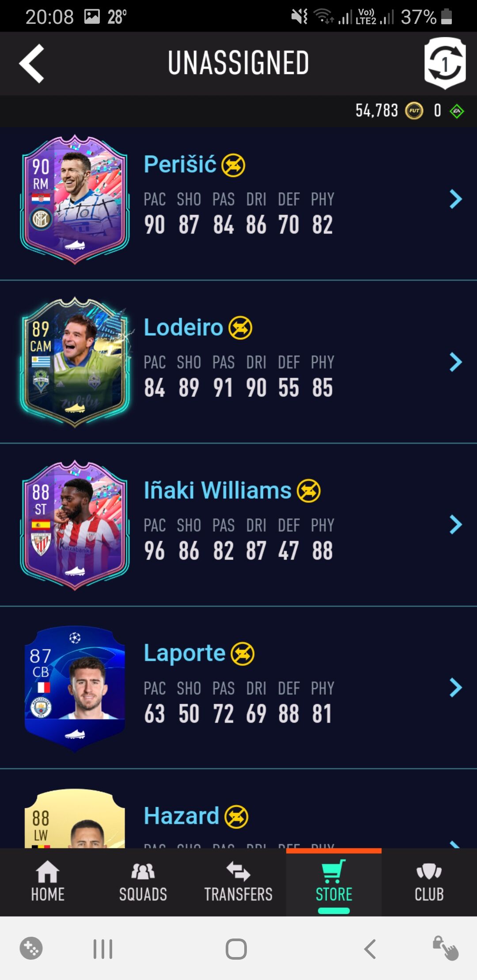Tap untradeable icon next to Perišić
Screen dimensions: 477x980
click(233, 165)
